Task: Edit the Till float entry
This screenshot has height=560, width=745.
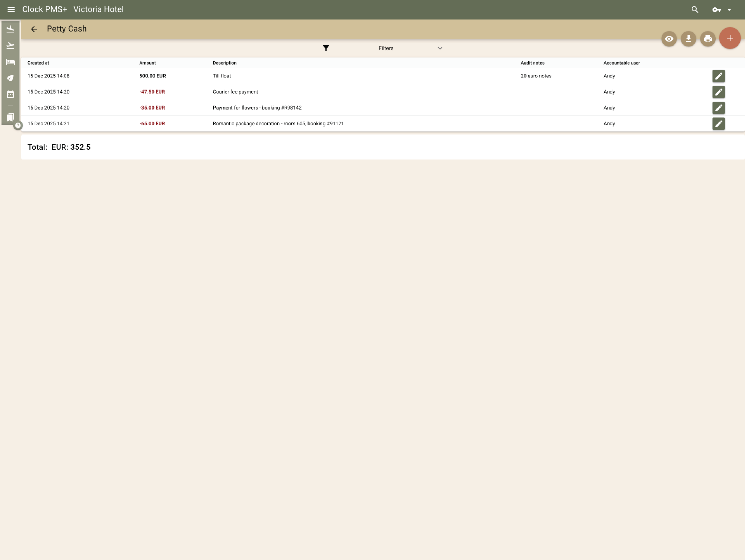Action: (x=719, y=76)
